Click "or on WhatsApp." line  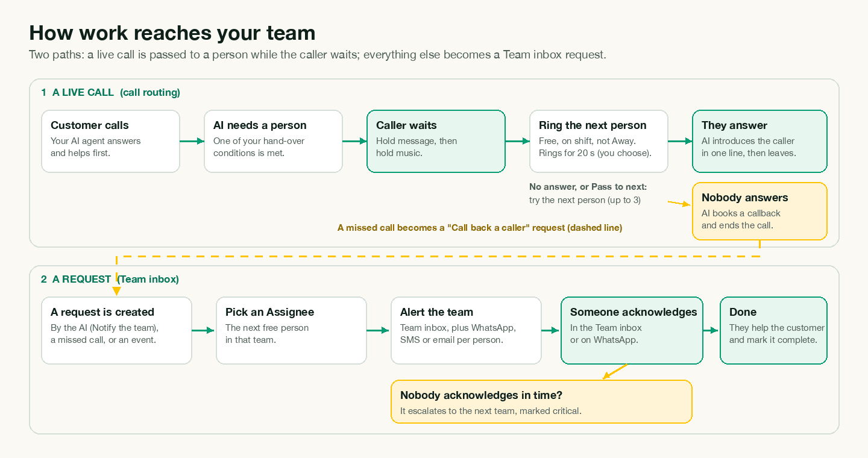(x=604, y=339)
